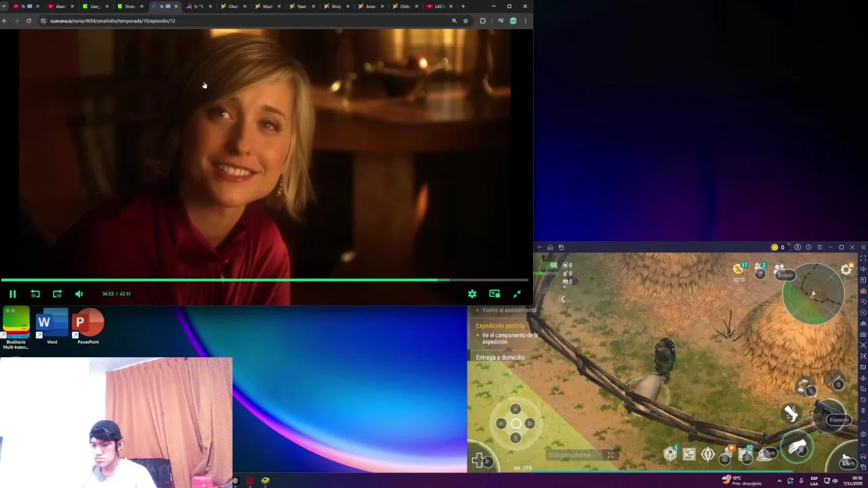
Task: Bookmark this page with the star
Action: click(465, 21)
